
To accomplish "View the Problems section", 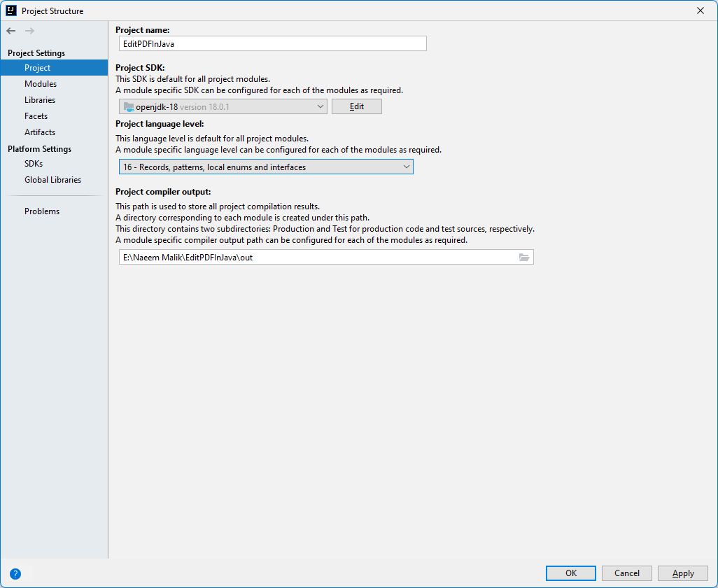I will pyautogui.click(x=42, y=211).
